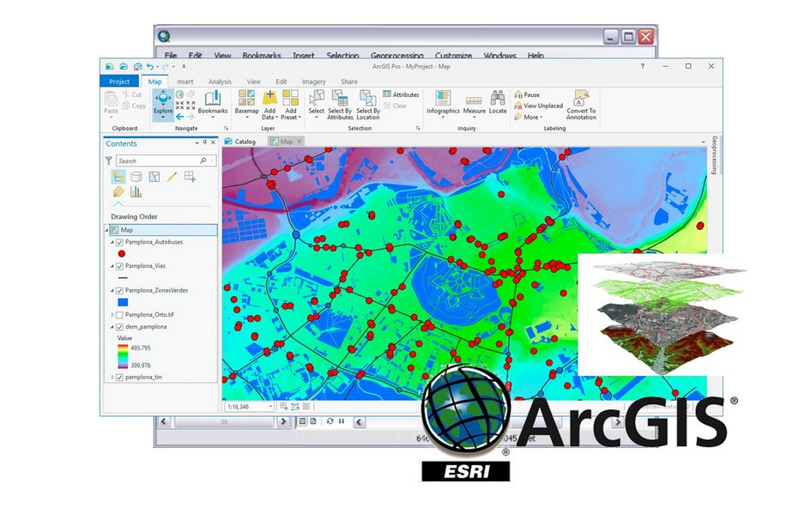Viewport: 804px width, 532px height.
Task: Click the Undo arrow in quick access toolbar
Action: pyautogui.click(x=149, y=67)
